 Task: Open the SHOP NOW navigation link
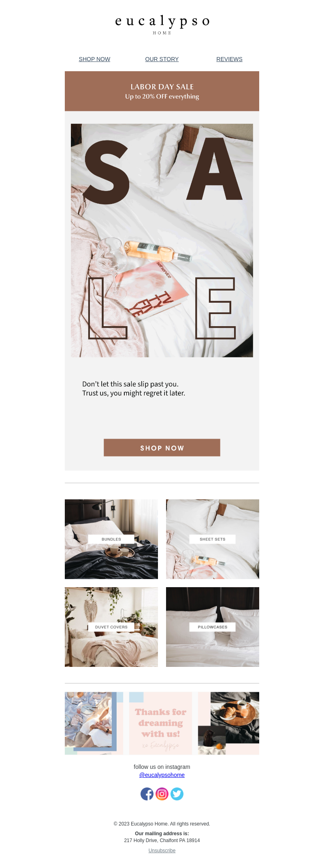click(94, 59)
